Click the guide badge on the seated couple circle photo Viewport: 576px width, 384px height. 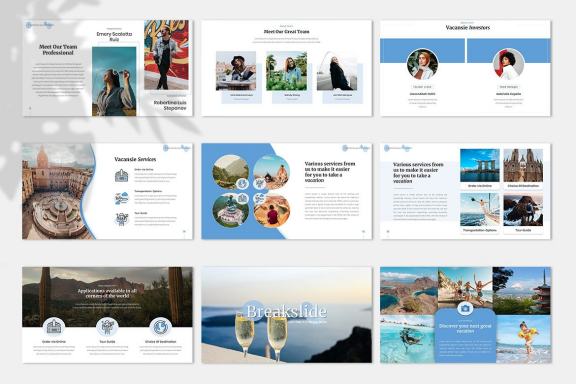coord(260,183)
